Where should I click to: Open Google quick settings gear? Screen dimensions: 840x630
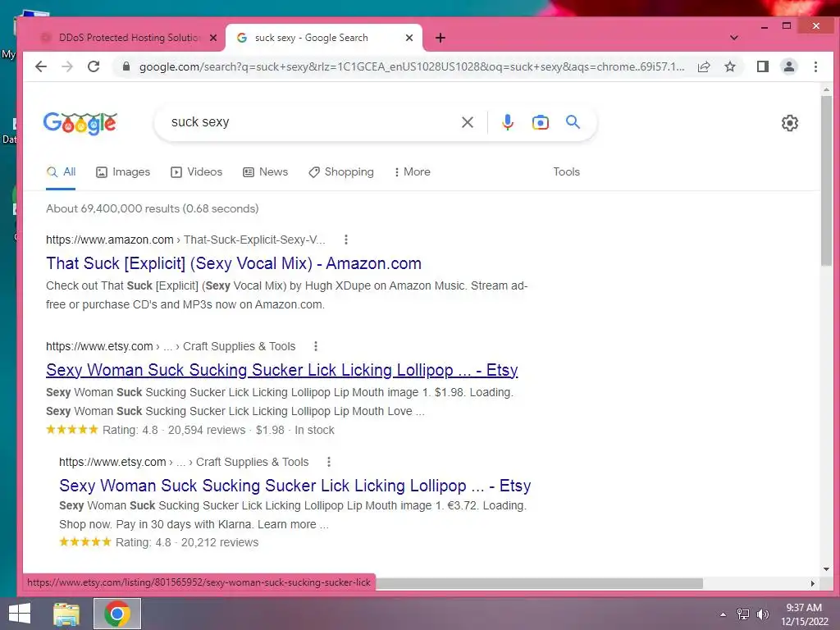coord(790,123)
